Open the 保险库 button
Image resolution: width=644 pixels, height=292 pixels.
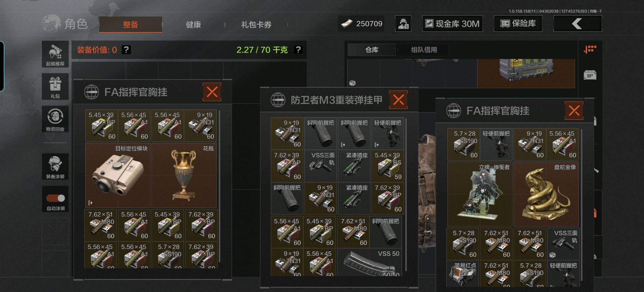[518, 24]
